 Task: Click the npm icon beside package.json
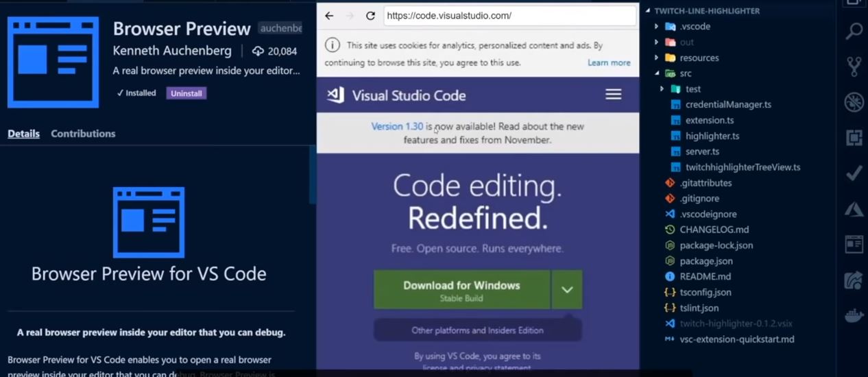click(670, 261)
